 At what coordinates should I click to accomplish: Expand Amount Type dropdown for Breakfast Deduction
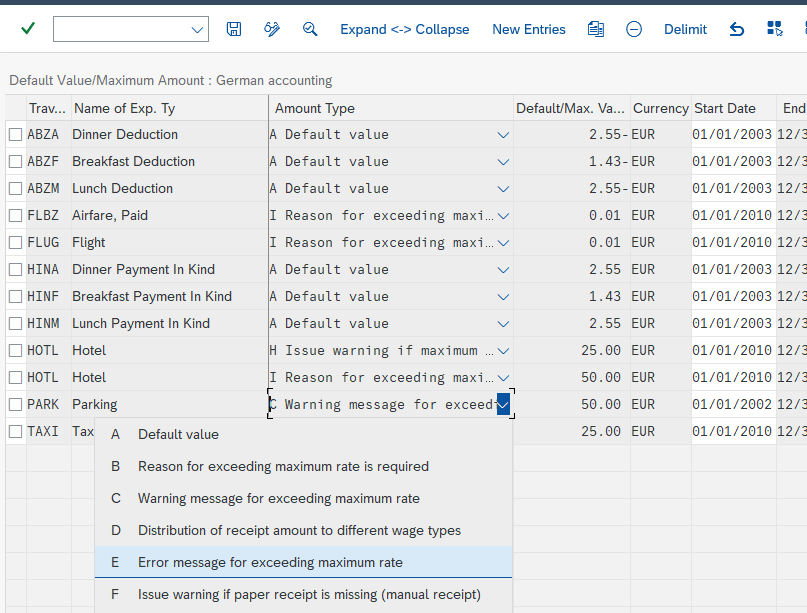tap(503, 162)
